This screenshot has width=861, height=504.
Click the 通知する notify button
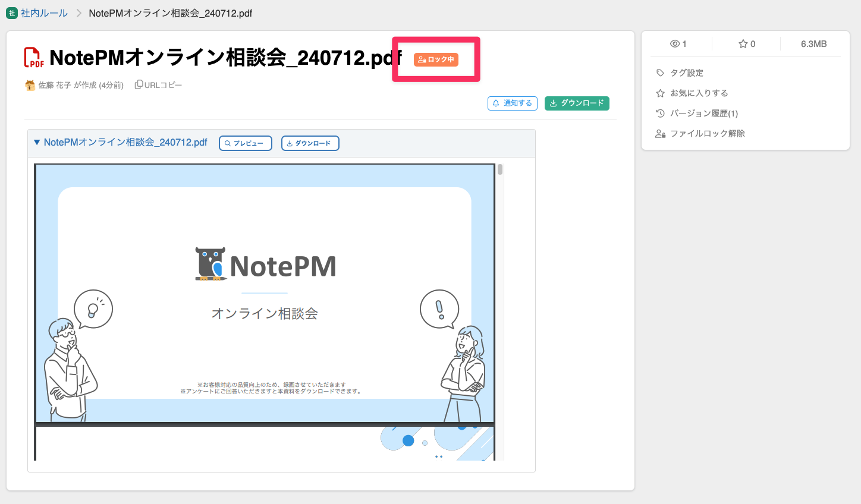coord(513,103)
